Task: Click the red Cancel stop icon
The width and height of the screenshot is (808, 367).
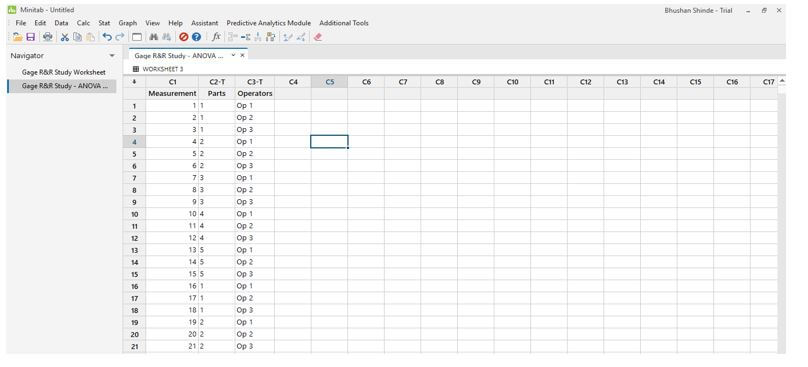Action: (x=183, y=37)
